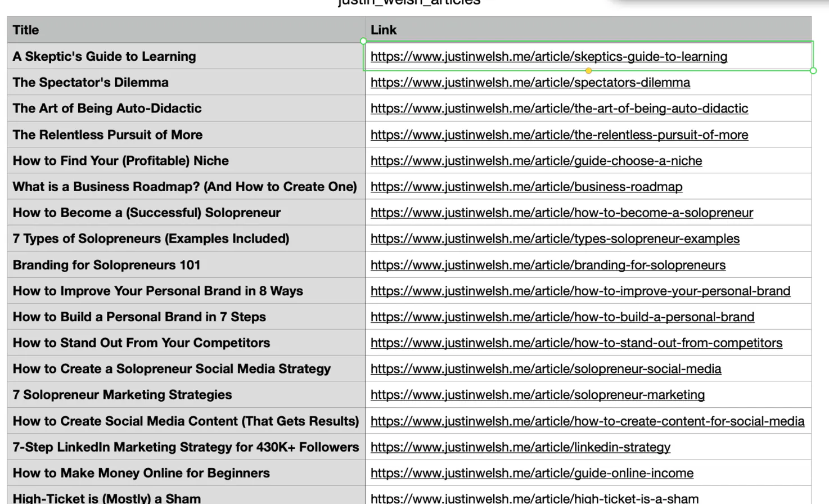Image resolution: width=829 pixels, height=504 pixels.
Task: Select cell 'What is a Business Roadmap?'
Action: (x=186, y=187)
